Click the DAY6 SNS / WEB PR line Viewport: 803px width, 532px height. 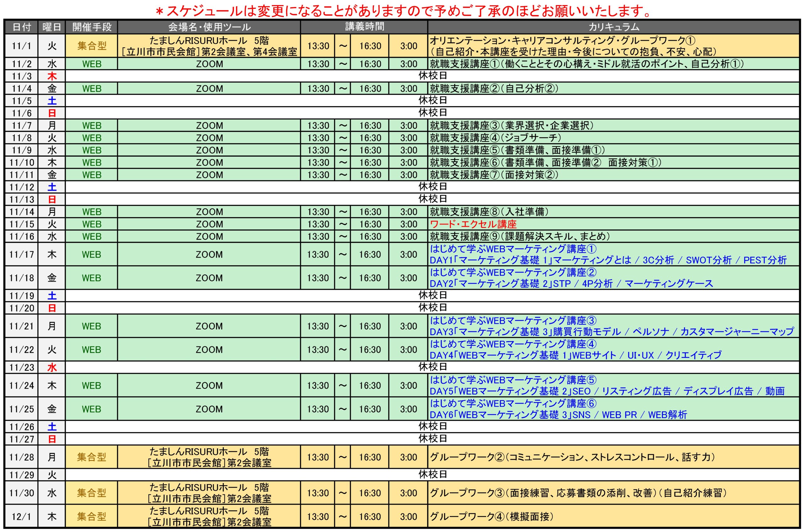pos(558,415)
